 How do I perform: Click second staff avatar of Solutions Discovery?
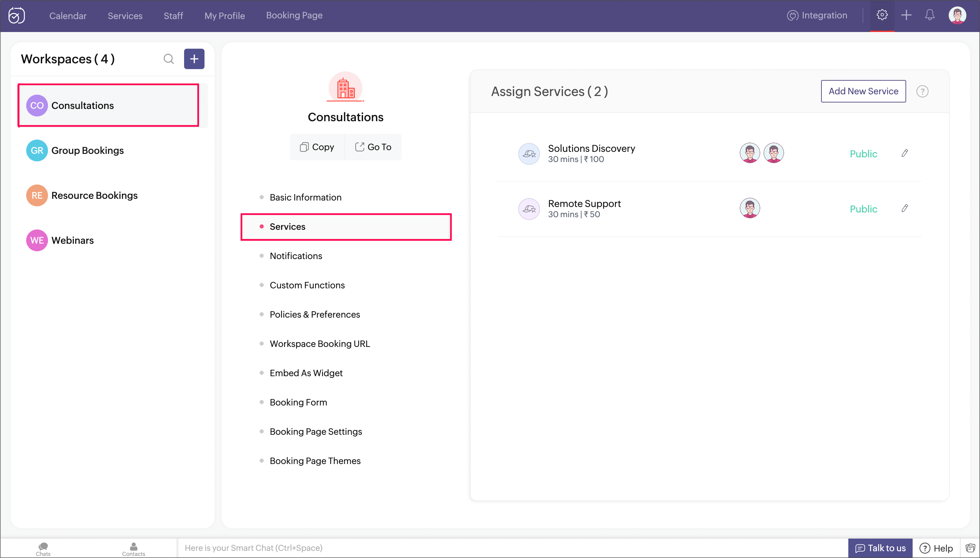[x=773, y=153]
